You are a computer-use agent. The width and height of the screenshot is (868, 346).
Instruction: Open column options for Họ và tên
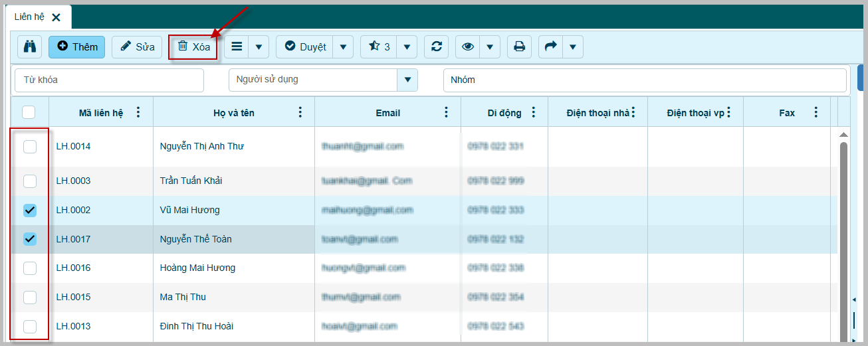pos(300,112)
